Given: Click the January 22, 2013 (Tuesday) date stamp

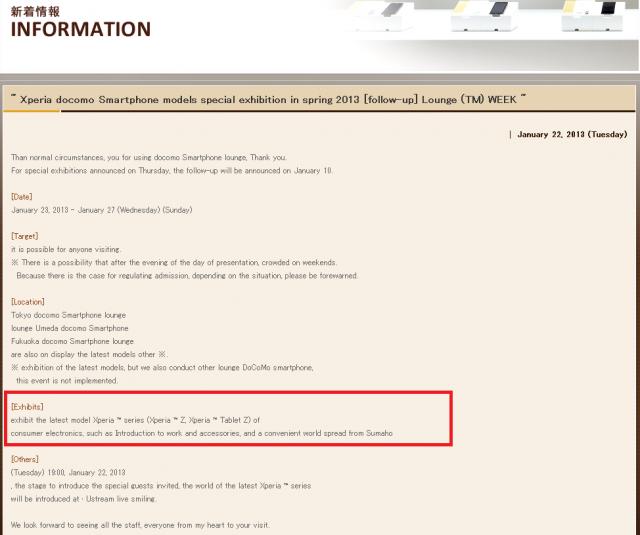Looking at the screenshot, I should pyautogui.click(x=571, y=134).
